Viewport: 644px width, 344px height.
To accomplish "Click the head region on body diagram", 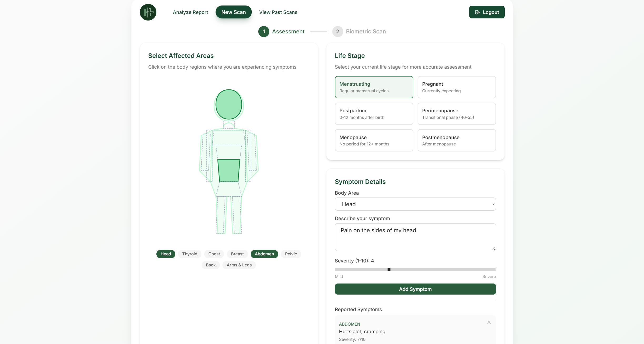I will [229, 104].
